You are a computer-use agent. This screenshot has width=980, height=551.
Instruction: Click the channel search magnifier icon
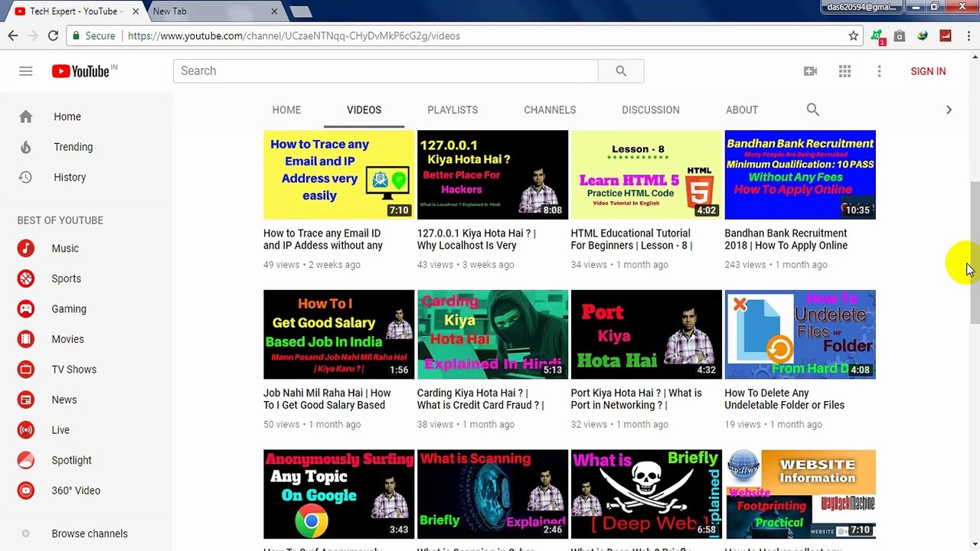click(813, 109)
